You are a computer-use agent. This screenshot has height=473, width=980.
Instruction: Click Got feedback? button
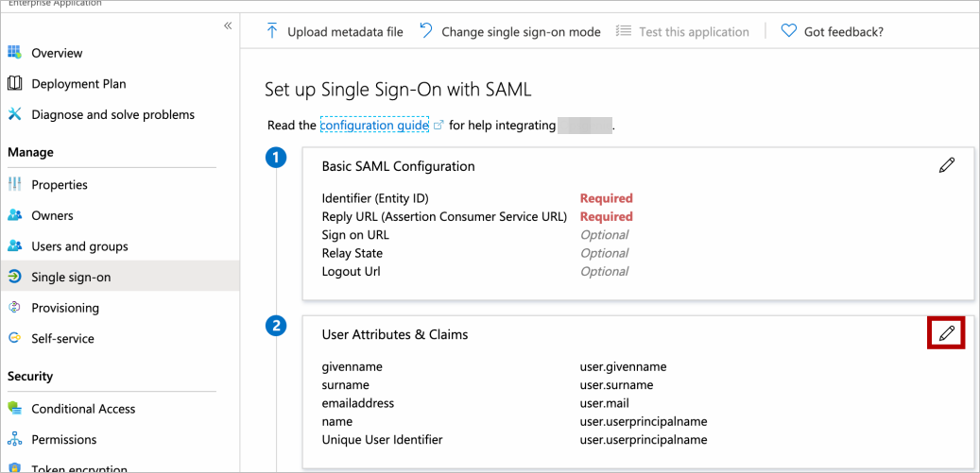pos(833,32)
